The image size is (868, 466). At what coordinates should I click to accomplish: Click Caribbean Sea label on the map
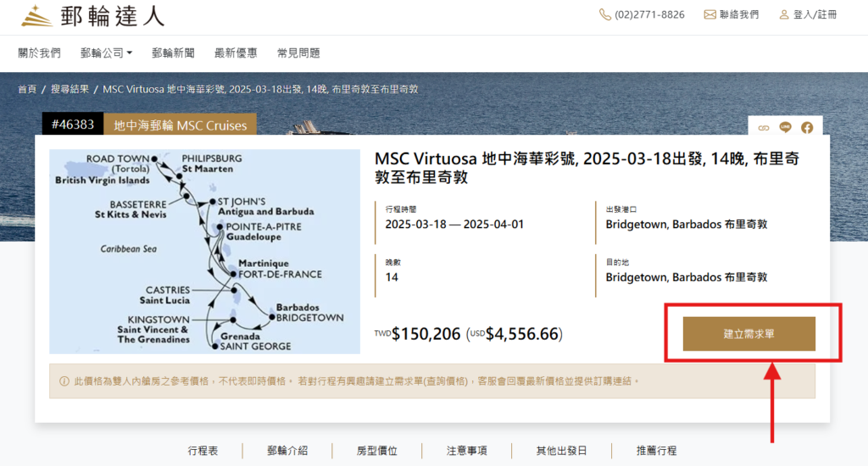pyautogui.click(x=129, y=249)
